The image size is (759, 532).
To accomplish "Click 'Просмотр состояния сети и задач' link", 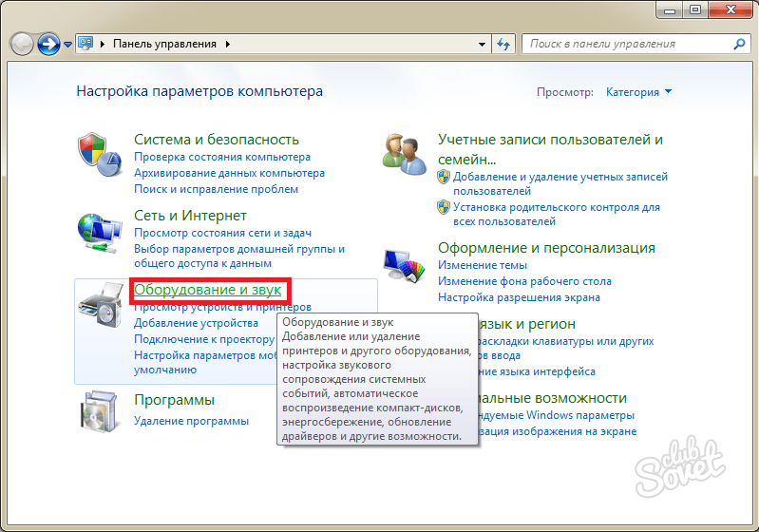I will pos(222,233).
